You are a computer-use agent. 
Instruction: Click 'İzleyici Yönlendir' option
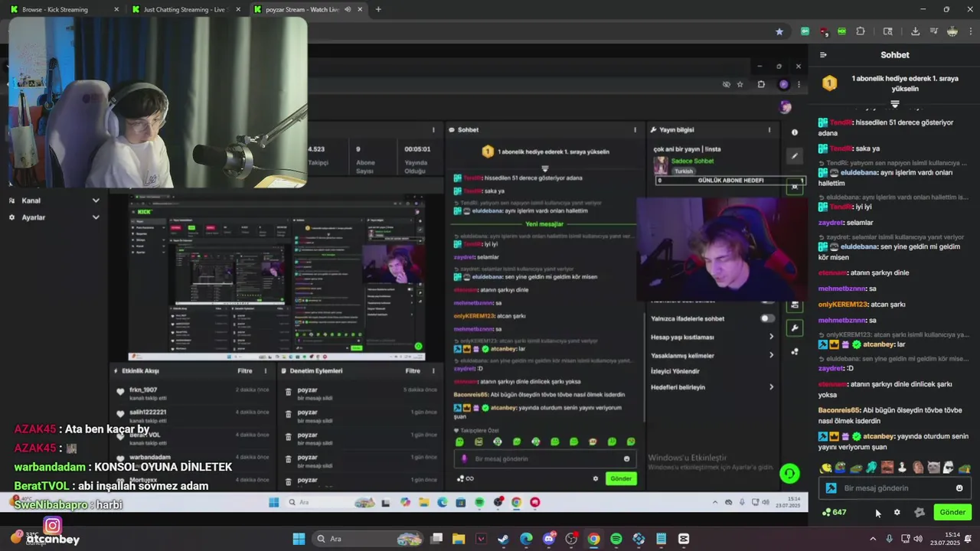(675, 371)
